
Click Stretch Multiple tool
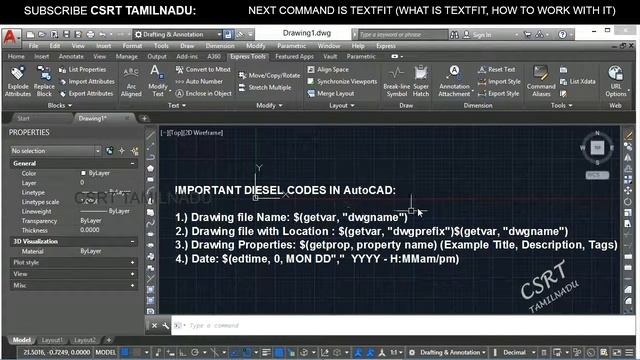point(265,87)
